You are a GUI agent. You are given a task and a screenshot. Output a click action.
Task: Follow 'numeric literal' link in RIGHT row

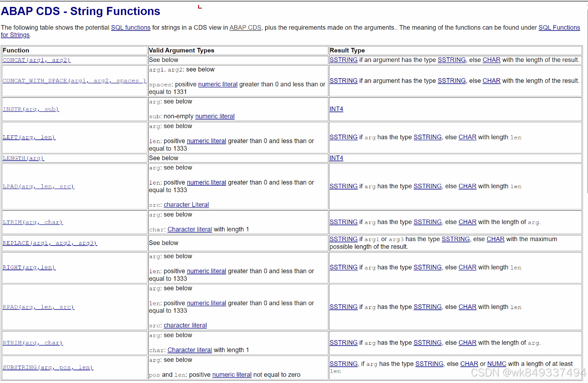pyautogui.click(x=206, y=271)
